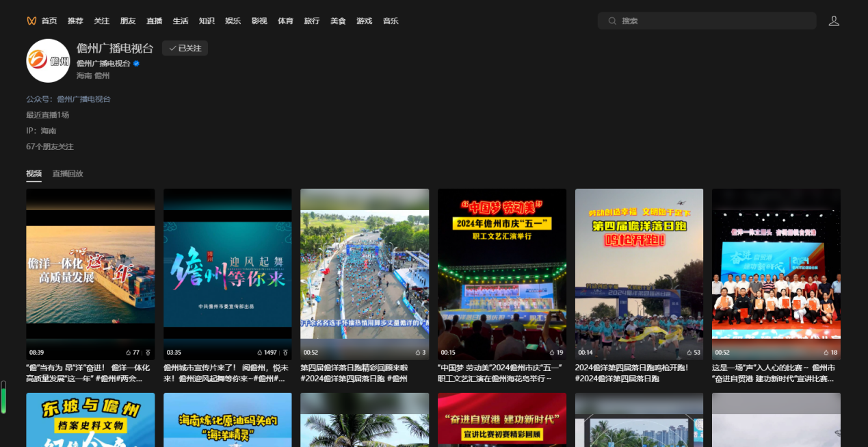Open the speech contest group photo thumbnail
This screenshot has width=868, height=447.
[x=776, y=274]
